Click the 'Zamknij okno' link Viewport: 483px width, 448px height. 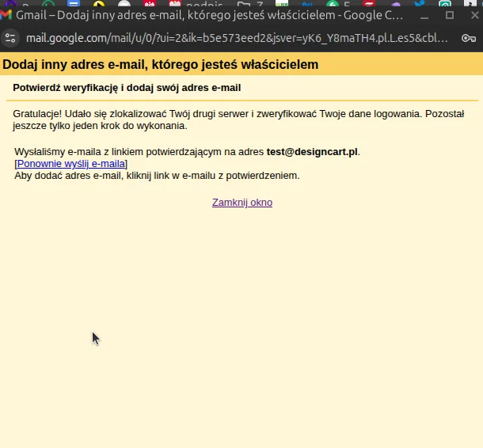(242, 203)
